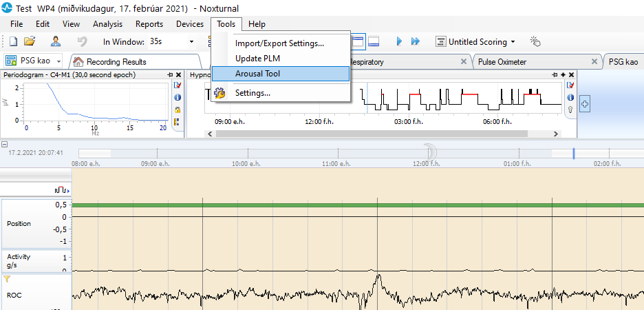The width and height of the screenshot is (644, 310).
Task: Close the Pulse Oximeter tab
Action: tap(594, 61)
